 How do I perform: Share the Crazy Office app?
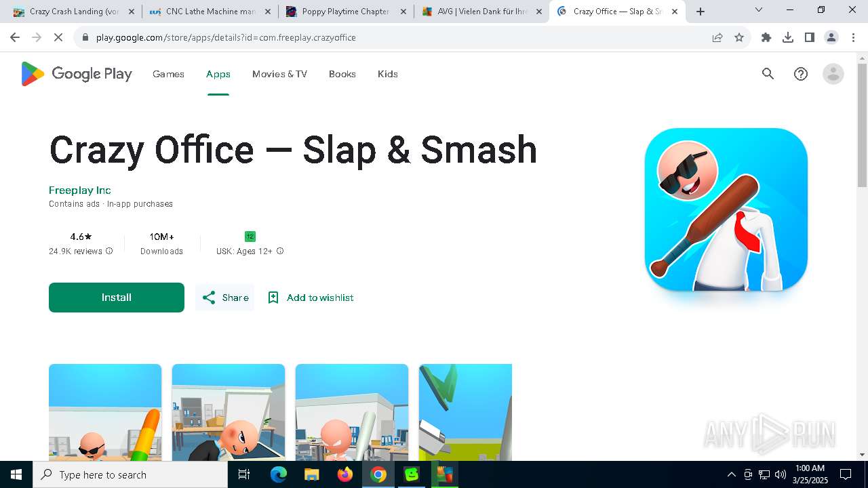(225, 298)
